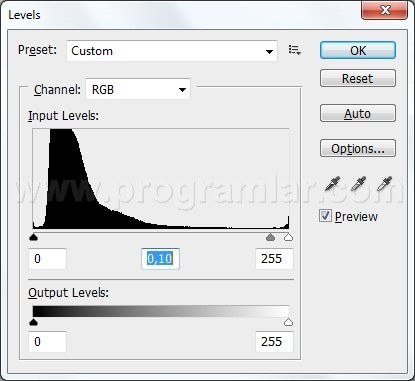
Task: Confirm levels with the OK button
Action: (x=358, y=50)
